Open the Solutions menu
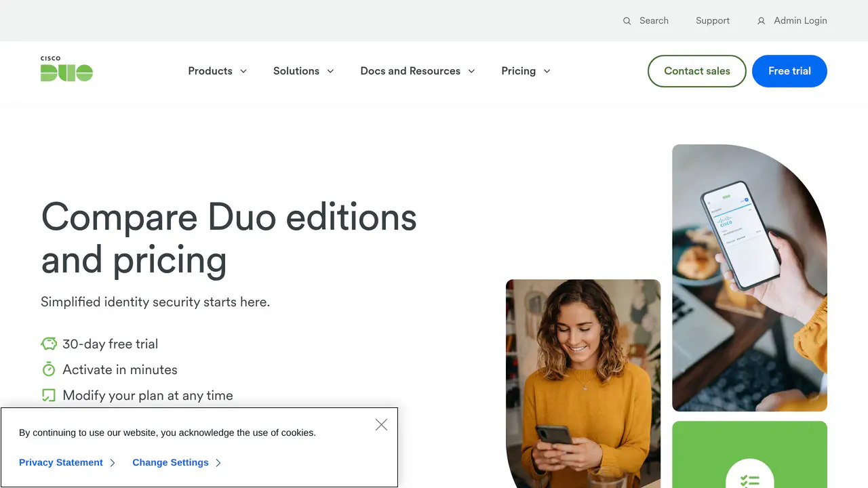Screen dimensions: 868x488 [x=296, y=71]
